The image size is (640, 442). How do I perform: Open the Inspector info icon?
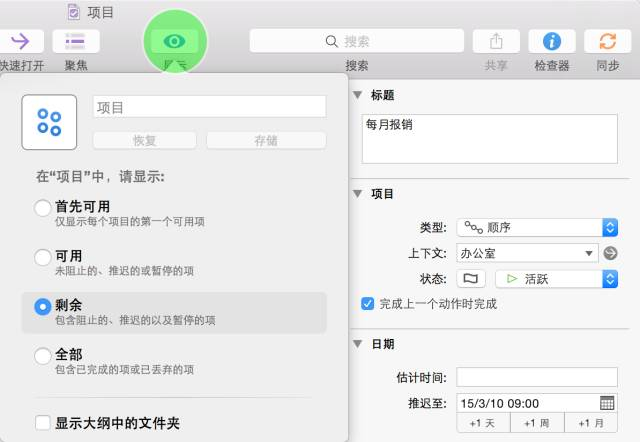(551, 41)
